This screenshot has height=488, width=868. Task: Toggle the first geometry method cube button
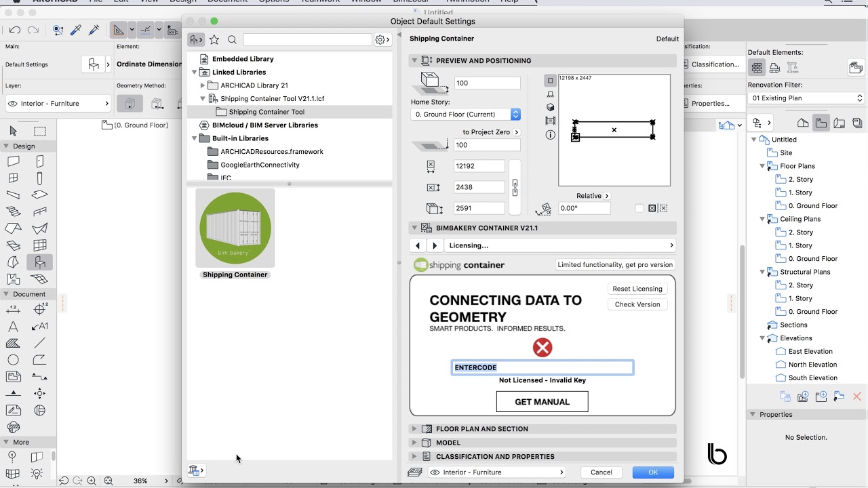(130, 104)
